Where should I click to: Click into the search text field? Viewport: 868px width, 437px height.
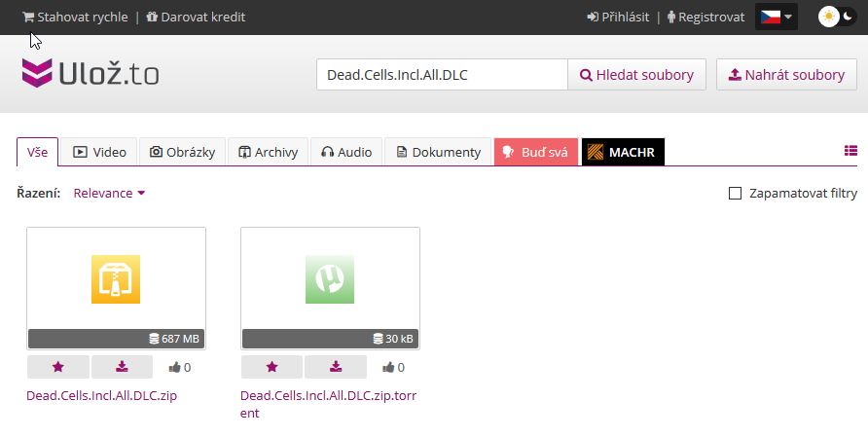442,75
